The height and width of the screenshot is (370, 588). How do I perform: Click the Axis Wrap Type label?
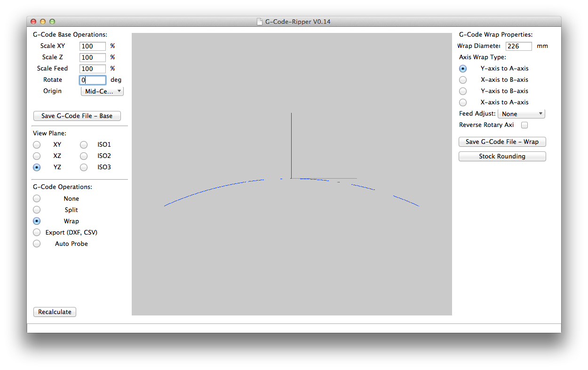click(483, 57)
